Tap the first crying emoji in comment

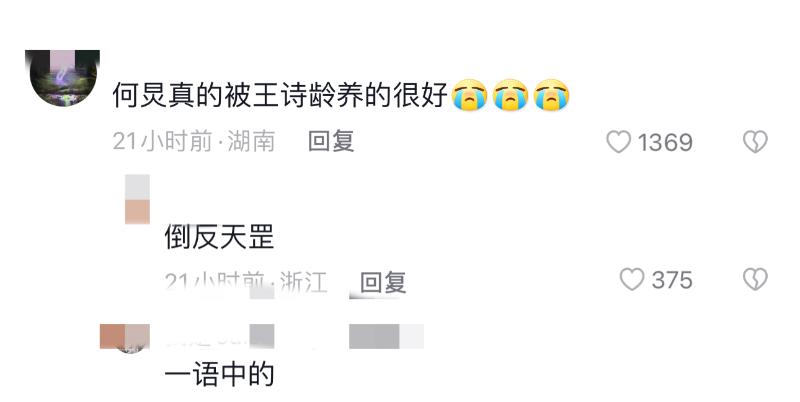[x=470, y=95]
